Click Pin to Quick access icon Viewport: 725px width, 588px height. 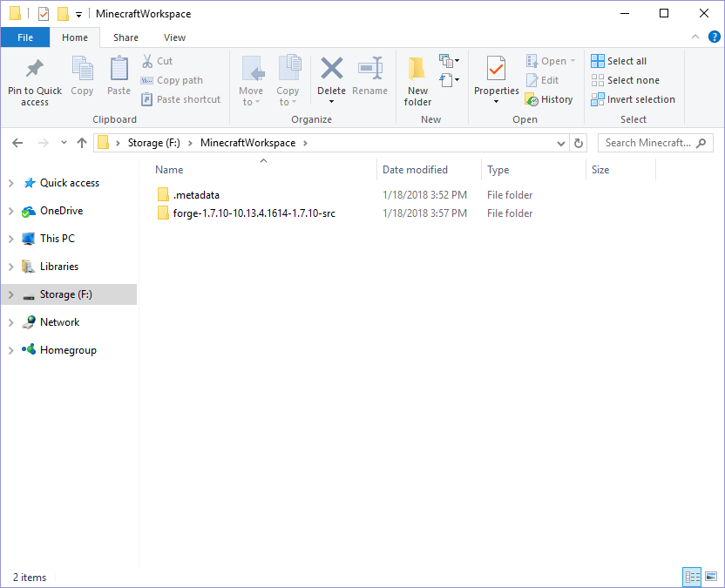(35, 70)
